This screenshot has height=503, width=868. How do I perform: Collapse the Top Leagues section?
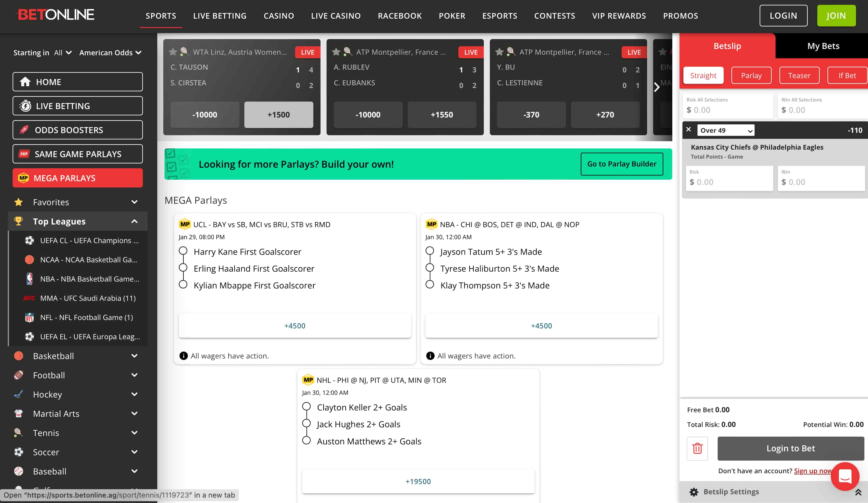[x=134, y=221]
